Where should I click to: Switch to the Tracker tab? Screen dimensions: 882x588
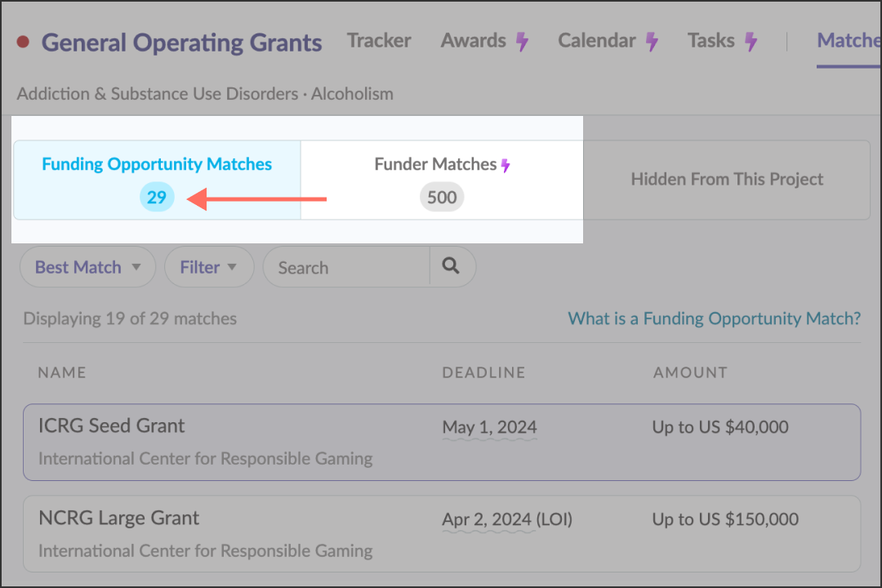pyautogui.click(x=379, y=39)
